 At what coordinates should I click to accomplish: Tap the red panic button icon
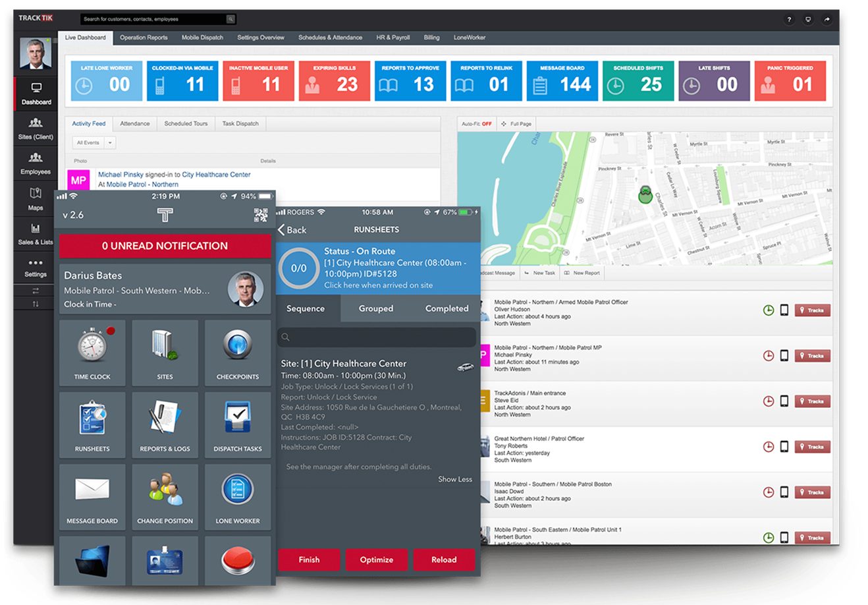(237, 560)
